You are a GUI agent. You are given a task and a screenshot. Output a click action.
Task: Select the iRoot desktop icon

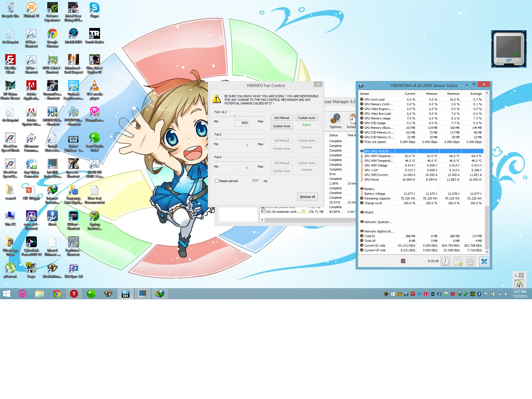coord(52,218)
